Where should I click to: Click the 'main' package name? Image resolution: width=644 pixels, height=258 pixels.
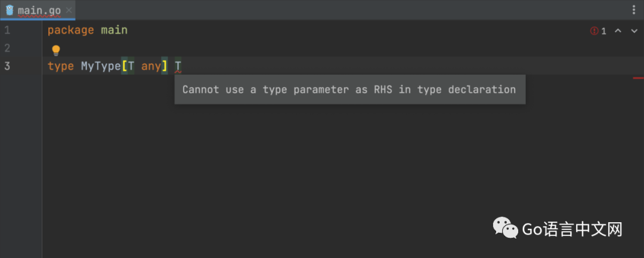[114, 30]
